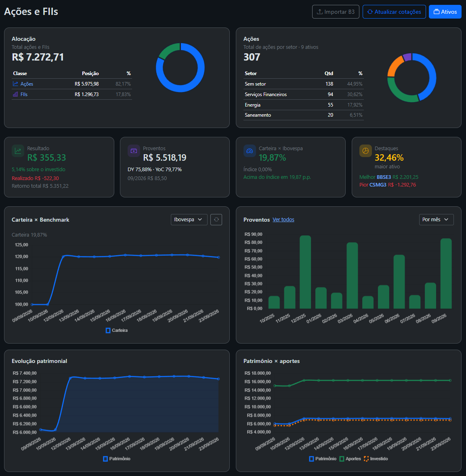
Task: Toggle Aportes series in Patrimônio × aportes legend
Action: point(350,459)
